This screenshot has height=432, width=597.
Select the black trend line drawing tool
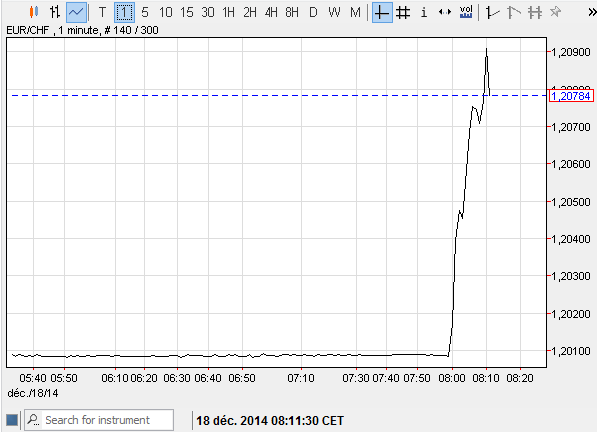coord(492,13)
